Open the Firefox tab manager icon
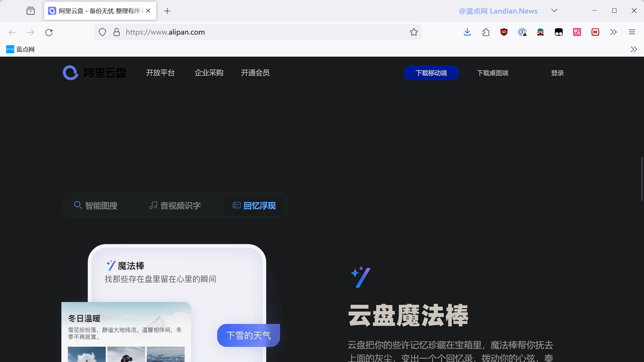This screenshot has height=362, width=644. tap(31, 11)
